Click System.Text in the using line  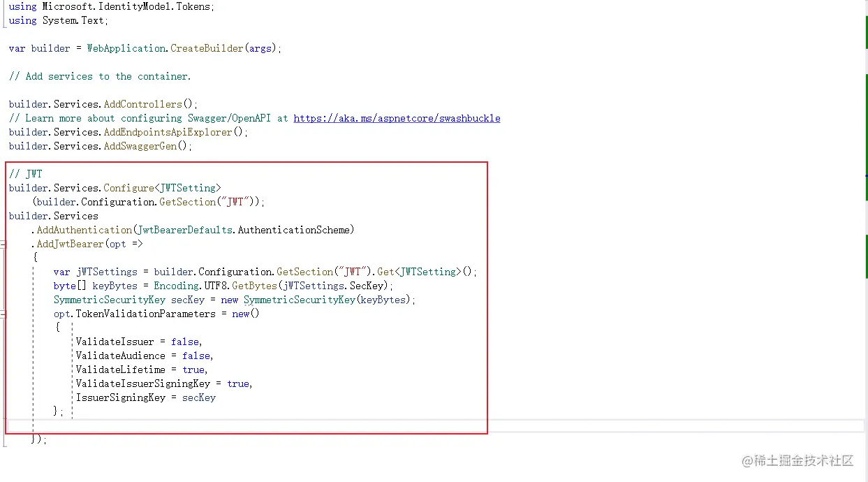tap(73, 20)
